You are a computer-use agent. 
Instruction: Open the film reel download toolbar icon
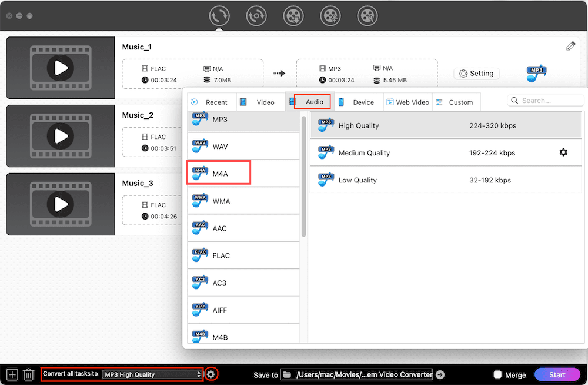click(293, 16)
